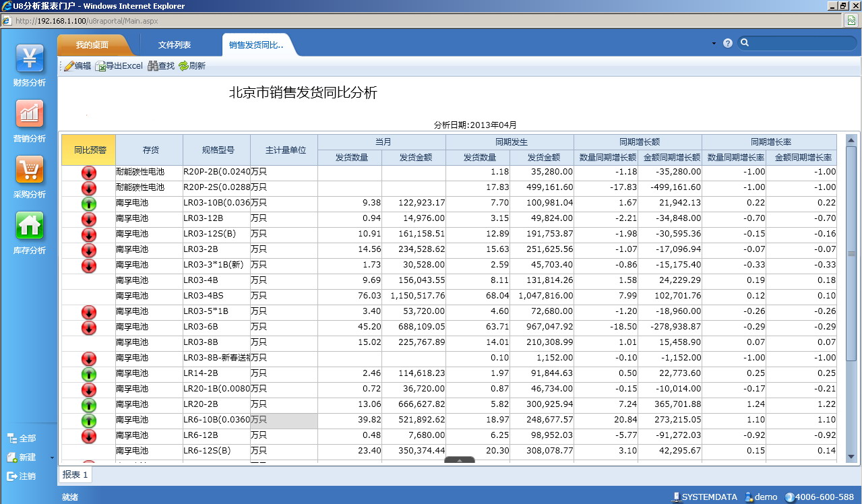Click green up arrow in LR14-2B row
The width and height of the screenshot is (862, 504).
pyautogui.click(x=88, y=375)
